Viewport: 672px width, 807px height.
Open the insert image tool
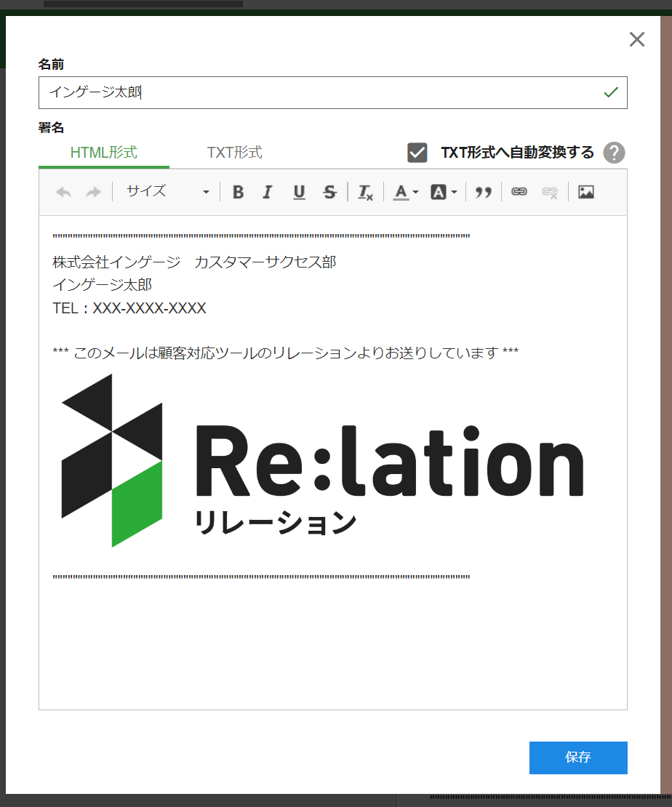click(x=586, y=192)
